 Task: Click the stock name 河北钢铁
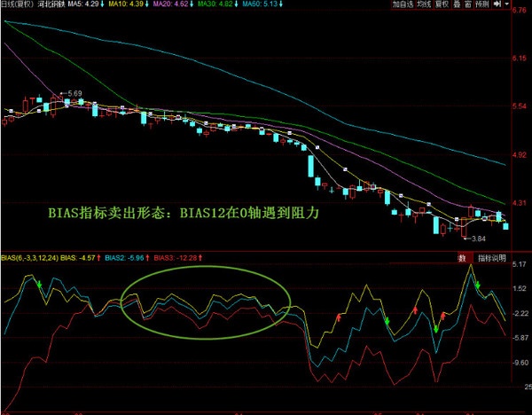click(x=51, y=4)
